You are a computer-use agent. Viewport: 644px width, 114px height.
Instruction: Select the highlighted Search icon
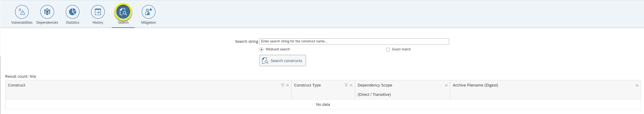(x=123, y=12)
